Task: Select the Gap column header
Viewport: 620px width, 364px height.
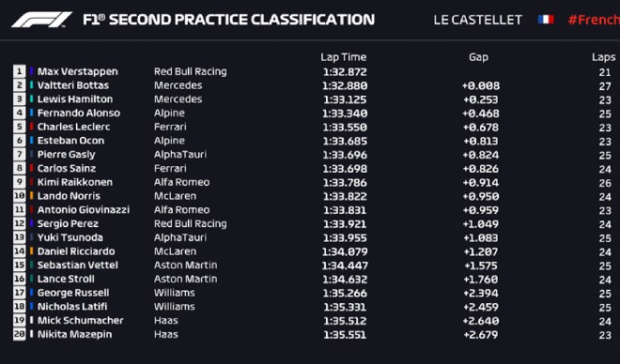Action: [x=478, y=57]
